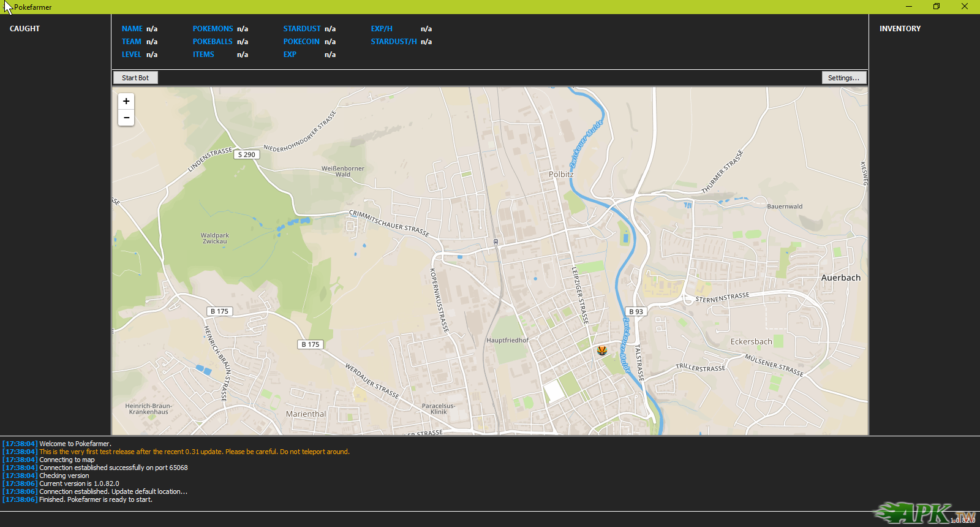Viewport: 980px width, 527px height.
Task: Zoom in the map with plus button
Action: coord(126,101)
